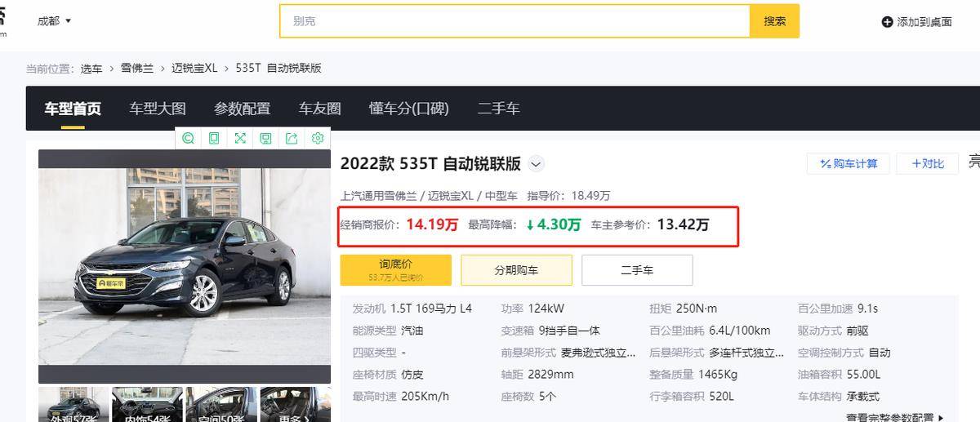Screen dimensions: 980x422
Task: Click the 油箱容积 55.00L spec
Action: pos(840,374)
